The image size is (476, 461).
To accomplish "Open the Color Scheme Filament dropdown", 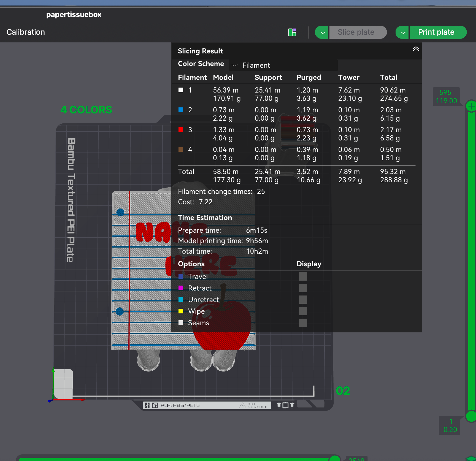I will click(x=283, y=65).
